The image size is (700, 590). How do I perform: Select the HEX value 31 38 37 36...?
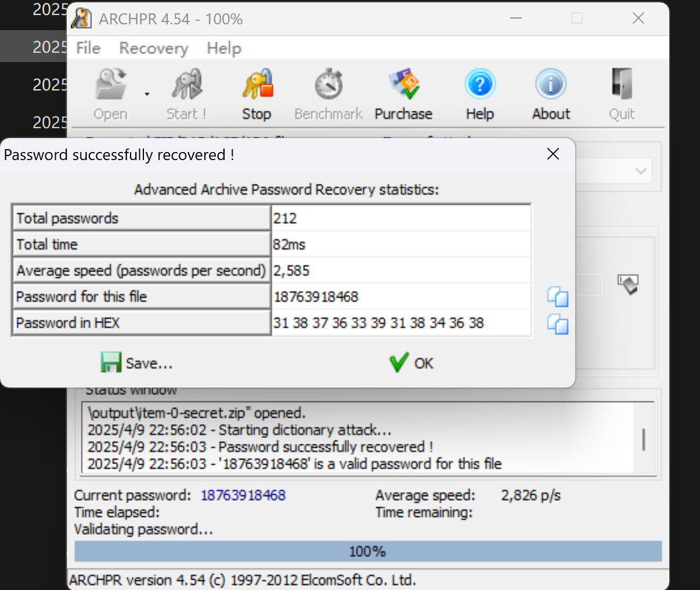401,323
